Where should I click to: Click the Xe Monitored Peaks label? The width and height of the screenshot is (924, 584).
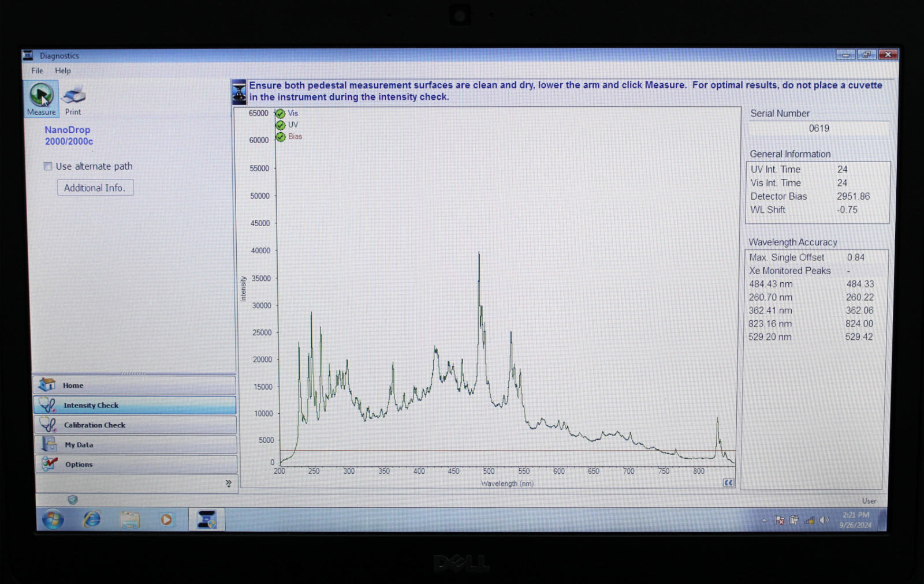[x=790, y=271]
